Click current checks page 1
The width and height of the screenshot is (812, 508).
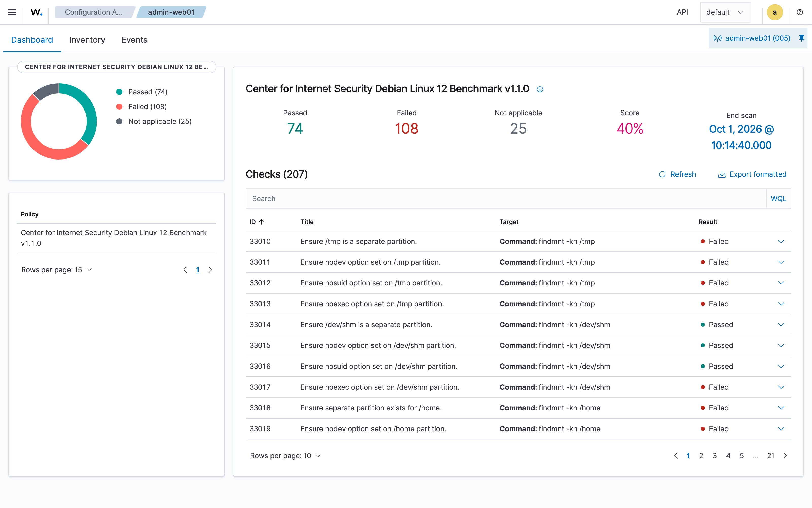click(688, 456)
